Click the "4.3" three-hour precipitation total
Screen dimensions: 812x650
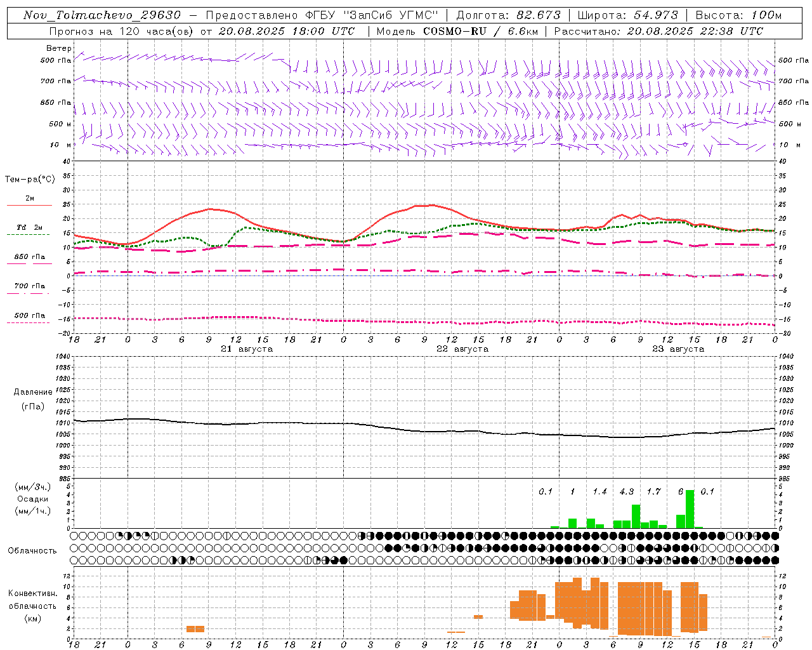pyautogui.click(x=627, y=492)
